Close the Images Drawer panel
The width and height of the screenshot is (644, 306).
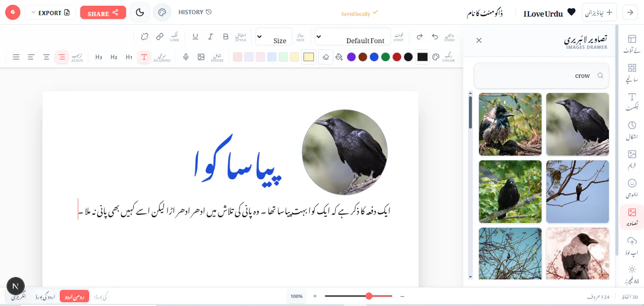point(479,40)
